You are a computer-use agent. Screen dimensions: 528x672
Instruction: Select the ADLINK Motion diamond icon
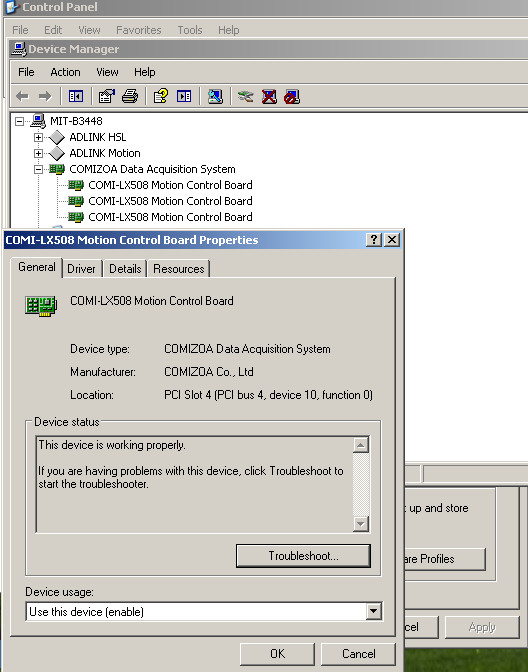[56, 153]
